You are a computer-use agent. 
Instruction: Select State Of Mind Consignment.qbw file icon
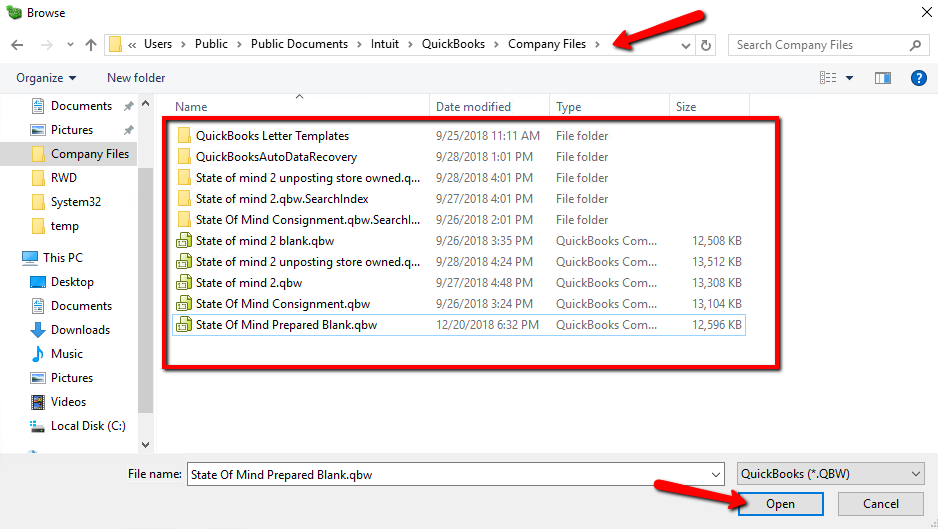[x=184, y=303]
